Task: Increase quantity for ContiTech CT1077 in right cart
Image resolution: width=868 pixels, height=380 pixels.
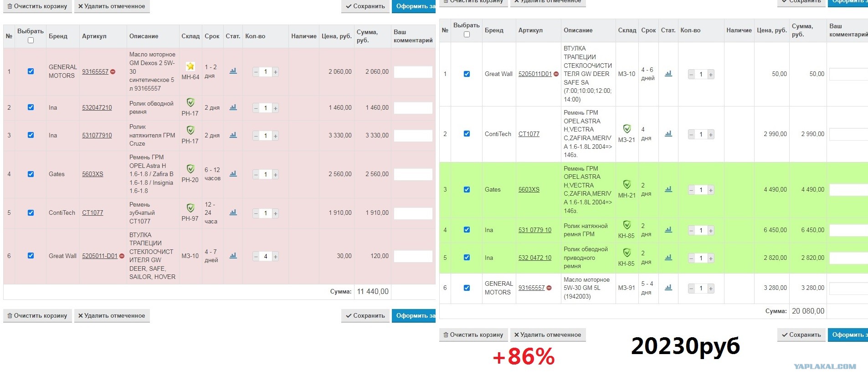Action: [711, 135]
